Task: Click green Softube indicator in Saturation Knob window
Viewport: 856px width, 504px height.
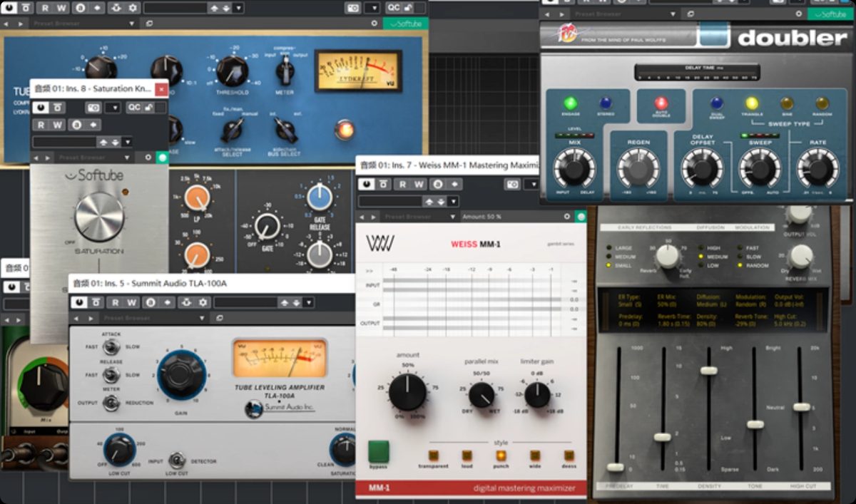Action: pyautogui.click(x=162, y=158)
